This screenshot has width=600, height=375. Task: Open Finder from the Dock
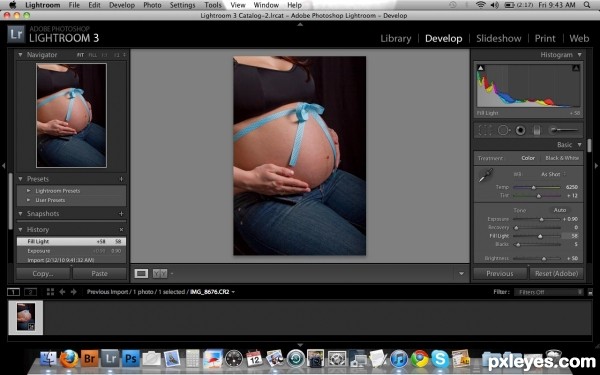click(49, 359)
